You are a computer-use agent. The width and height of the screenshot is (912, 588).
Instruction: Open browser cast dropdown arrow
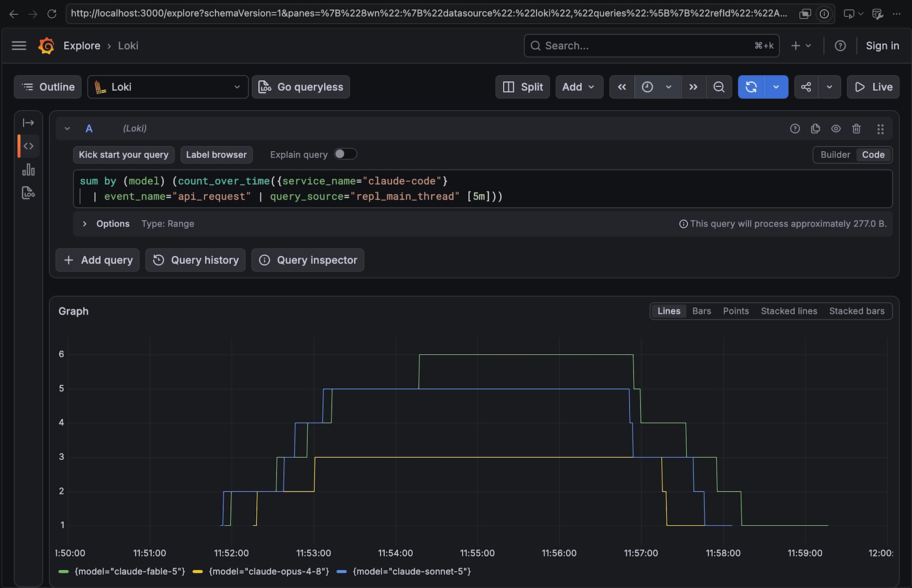pyautogui.click(x=861, y=14)
